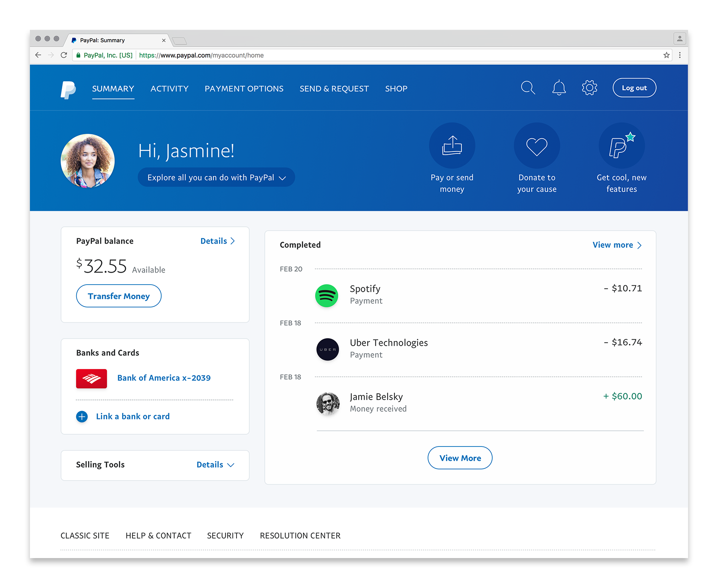Click the SECURITY footer link
This screenshot has height=588, width=718.
(225, 536)
